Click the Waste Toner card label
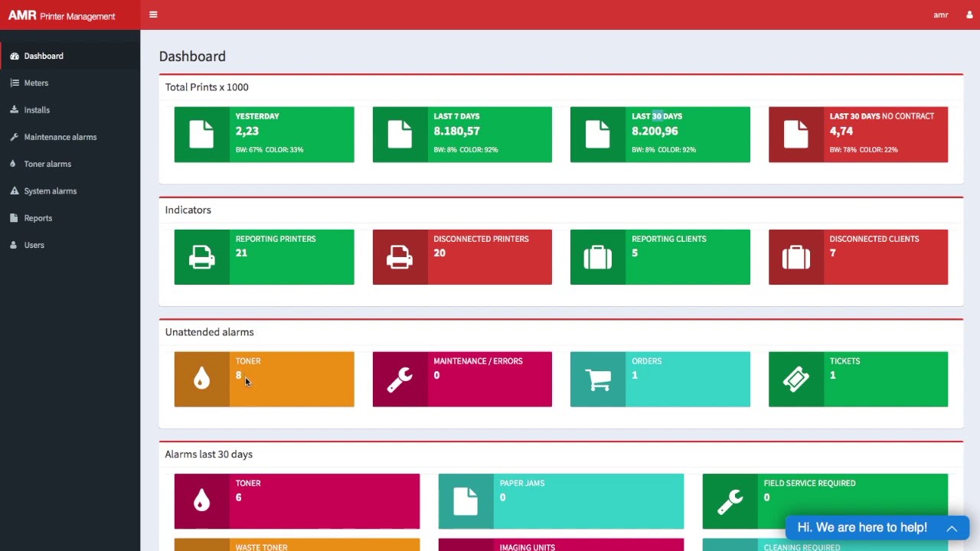 262,547
